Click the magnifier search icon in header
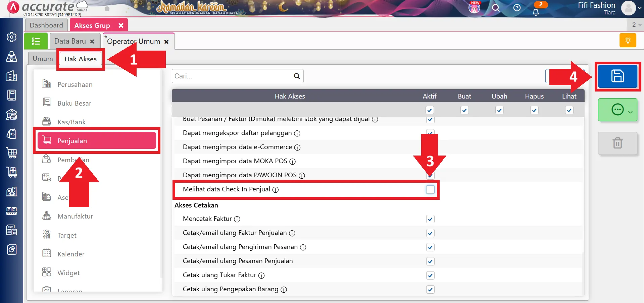Screen dimensions: 644x303 496,8
